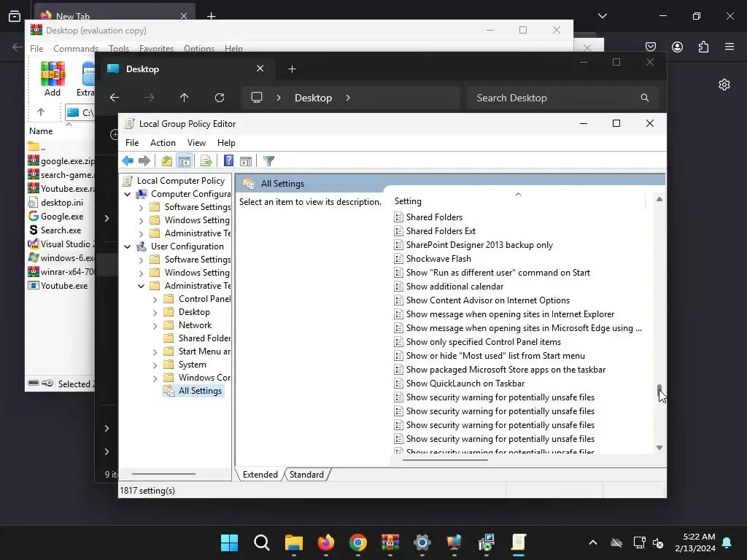
Task: Toggle Show/Hide Console Tree toolbar icon
Action: (x=185, y=161)
